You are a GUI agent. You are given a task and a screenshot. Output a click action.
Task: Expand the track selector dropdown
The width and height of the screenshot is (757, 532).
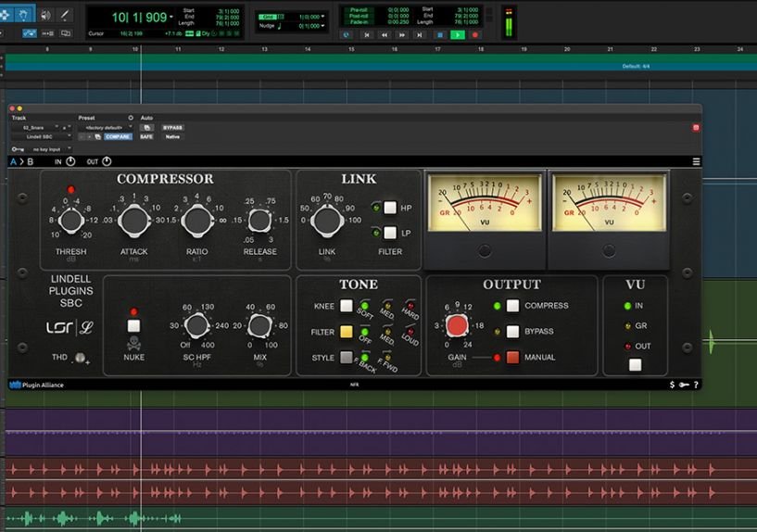coord(37,127)
